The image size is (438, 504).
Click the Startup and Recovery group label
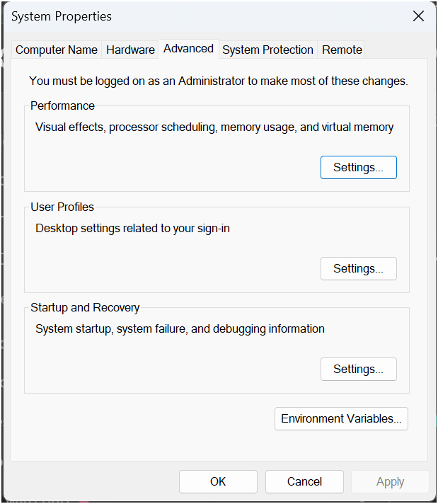(85, 307)
